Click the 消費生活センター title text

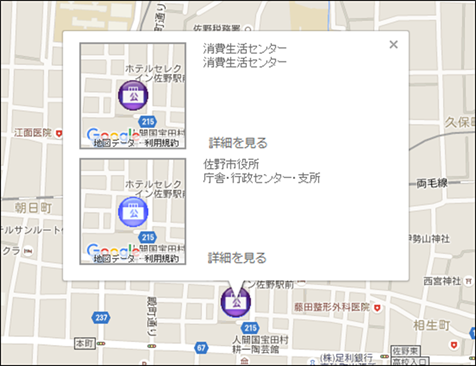tap(245, 49)
